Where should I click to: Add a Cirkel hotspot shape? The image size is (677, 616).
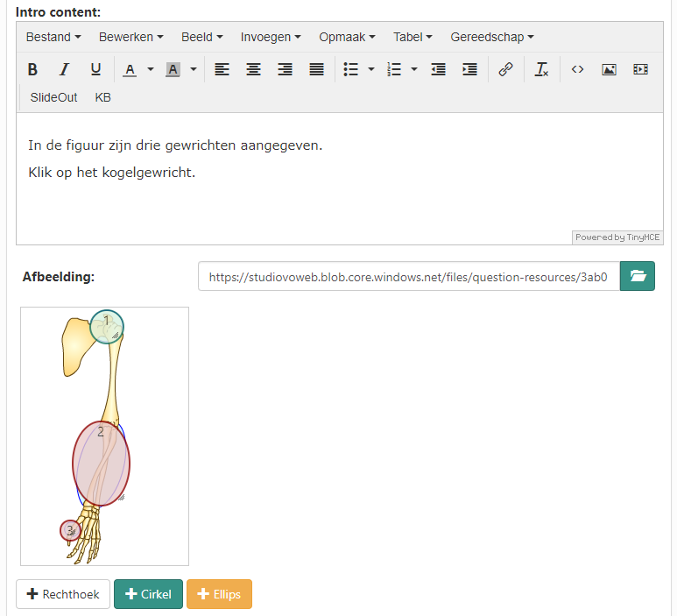(x=148, y=594)
